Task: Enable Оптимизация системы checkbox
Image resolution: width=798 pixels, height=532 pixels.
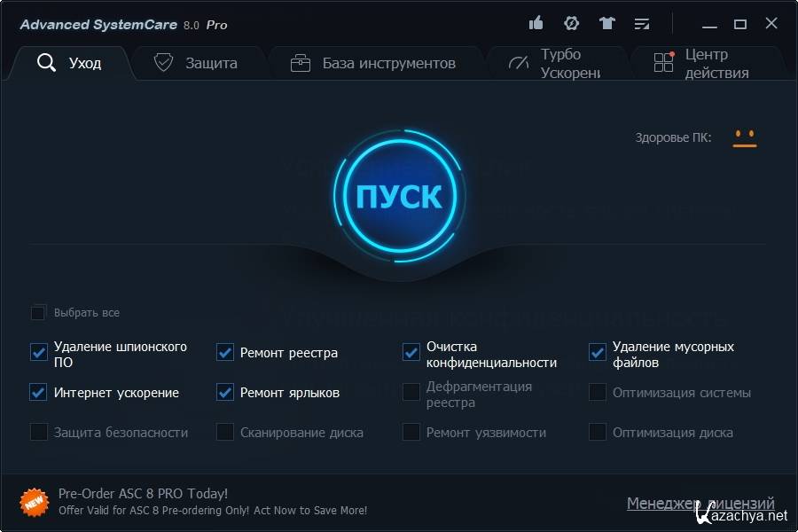Action: pyautogui.click(x=598, y=393)
